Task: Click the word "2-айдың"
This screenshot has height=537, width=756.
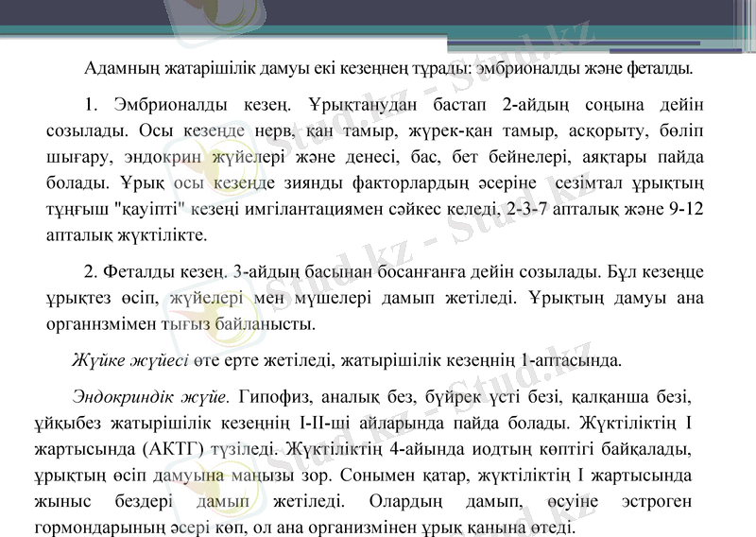Action: pos(536,104)
